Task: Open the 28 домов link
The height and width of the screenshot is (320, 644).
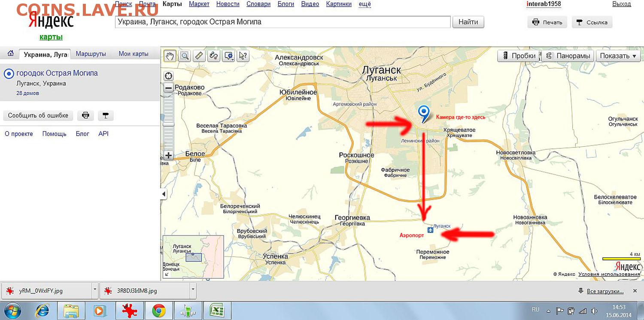Action: (x=27, y=93)
